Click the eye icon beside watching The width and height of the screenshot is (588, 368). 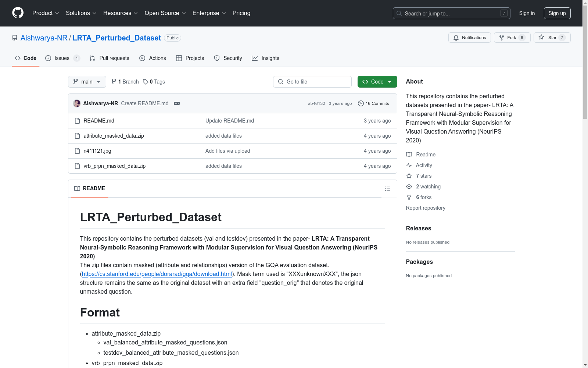point(409,187)
